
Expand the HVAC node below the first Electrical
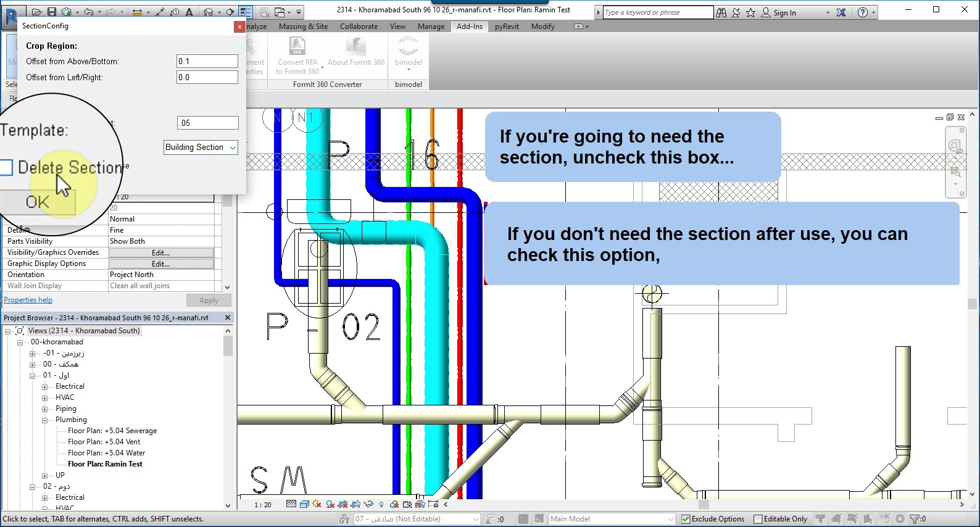pyautogui.click(x=44, y=398)
